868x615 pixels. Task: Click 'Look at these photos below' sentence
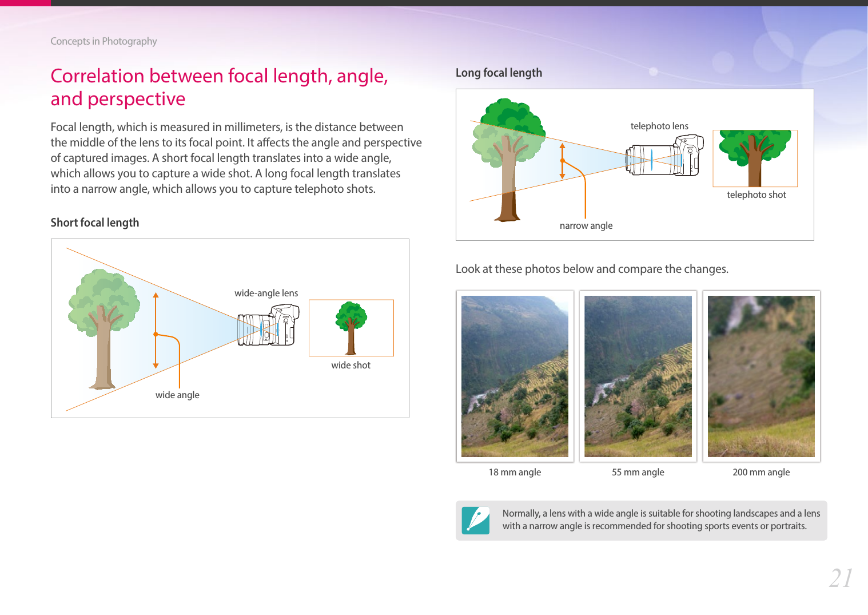(x=592, y=269)
